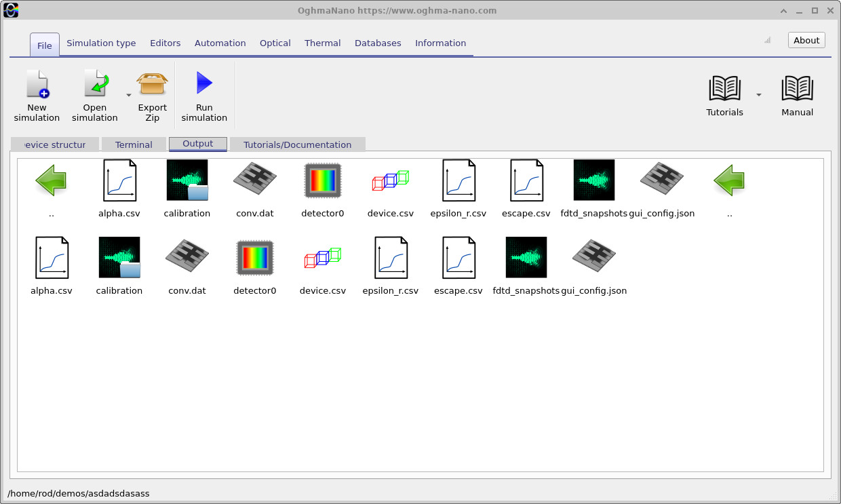841x504 pixels.
Task: Go up via the green arrow beside top-row alpha.csv
Action: click(x=52, y=180)
